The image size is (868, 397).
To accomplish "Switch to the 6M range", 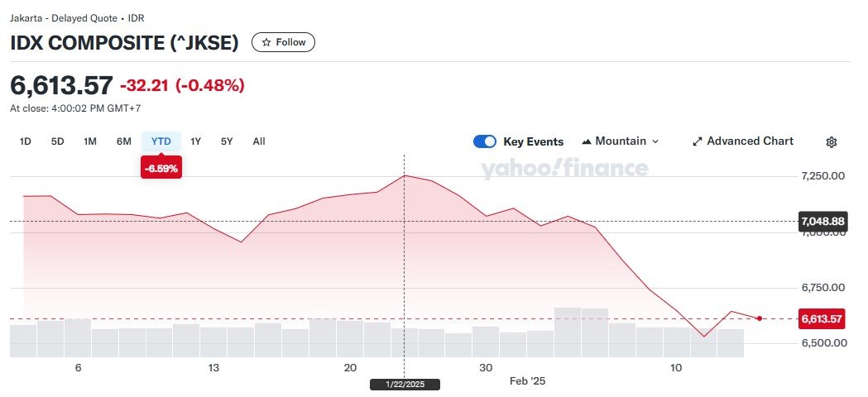I will [x=124, y=141].
